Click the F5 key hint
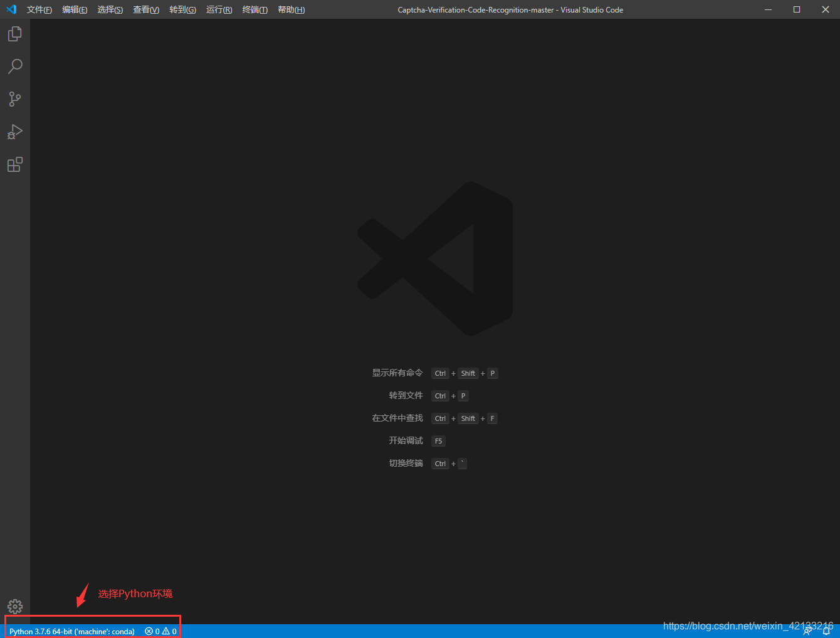840x638 pixels. [438, 441]
